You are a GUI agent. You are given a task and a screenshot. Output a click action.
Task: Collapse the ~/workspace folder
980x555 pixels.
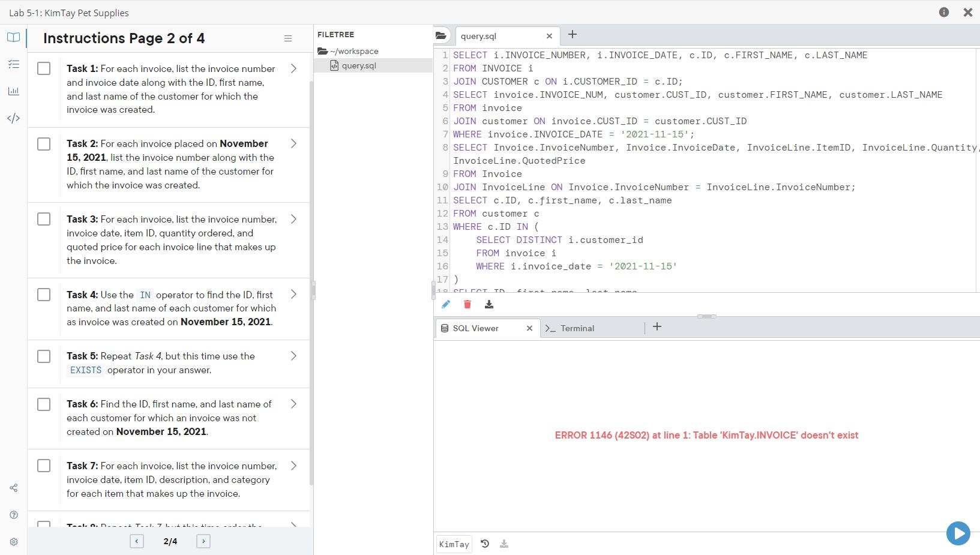point(348,51)
